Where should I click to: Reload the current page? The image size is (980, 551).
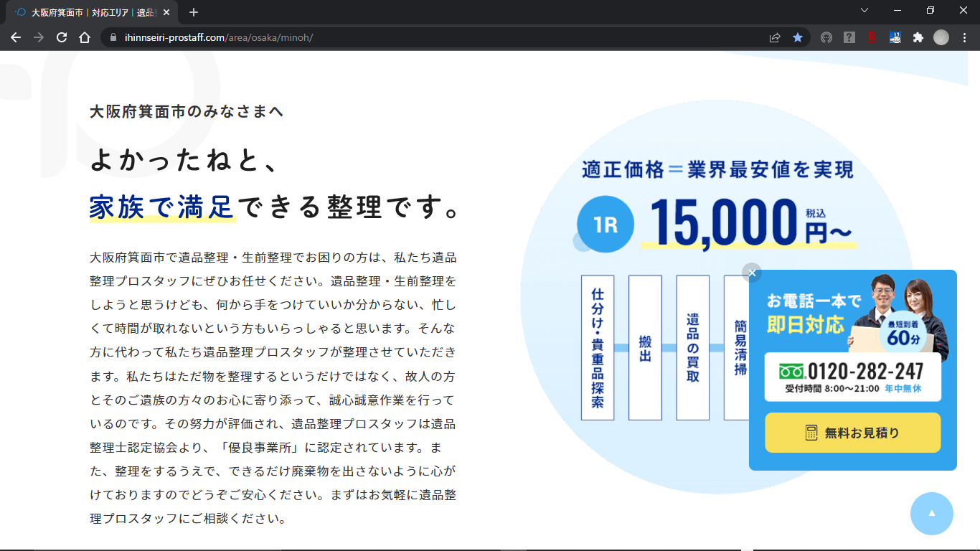click(62, 38)
